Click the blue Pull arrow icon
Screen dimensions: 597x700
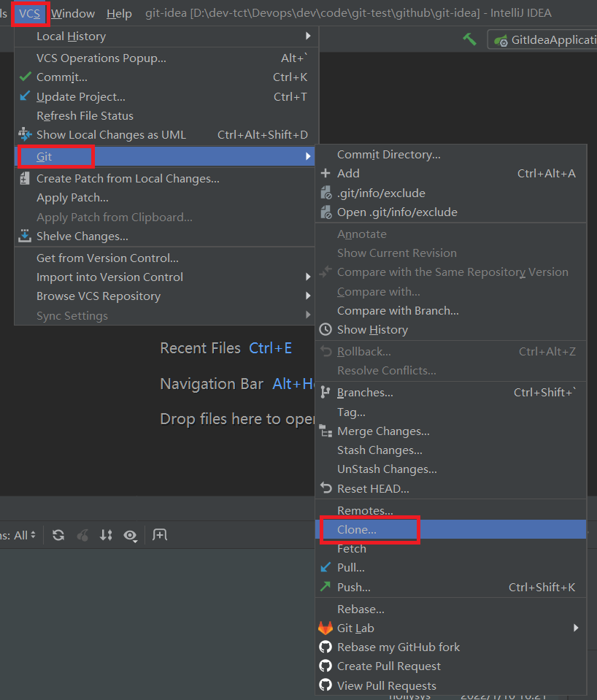tap(326, 567)
